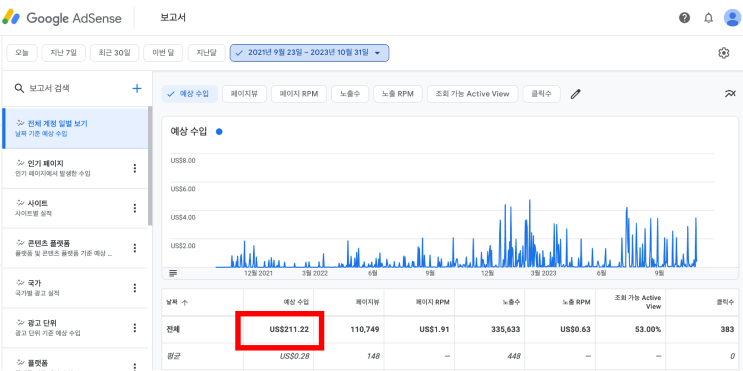Select the 오늘 date range
This screenshot has height=371, width=743.
point(22,53)
